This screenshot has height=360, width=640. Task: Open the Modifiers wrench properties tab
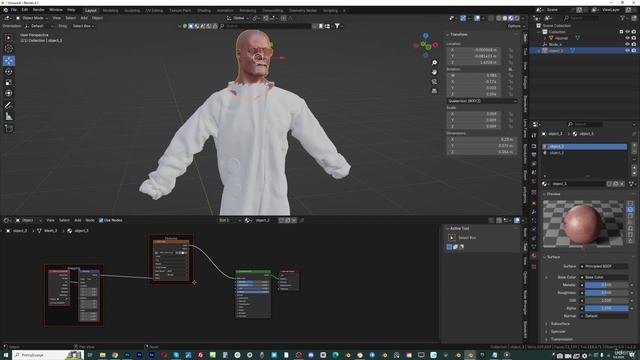[x=534, y=212]
